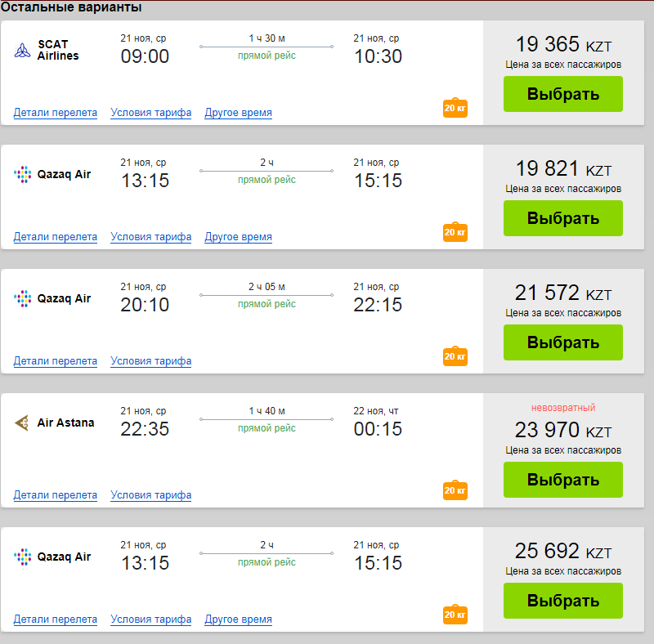This screenshot has width=654, height=644.
Task: Select the 21 572 KZT flight
Action: pyautogui.click(x=563, y=342)
